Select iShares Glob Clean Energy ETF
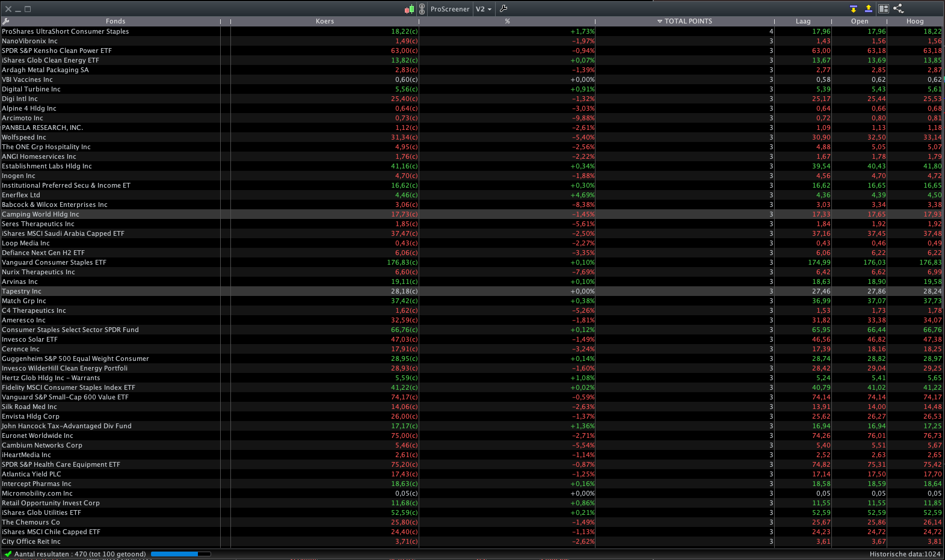Screen dimensions: 945x560 pyautogui.click(x=472, y=60)
